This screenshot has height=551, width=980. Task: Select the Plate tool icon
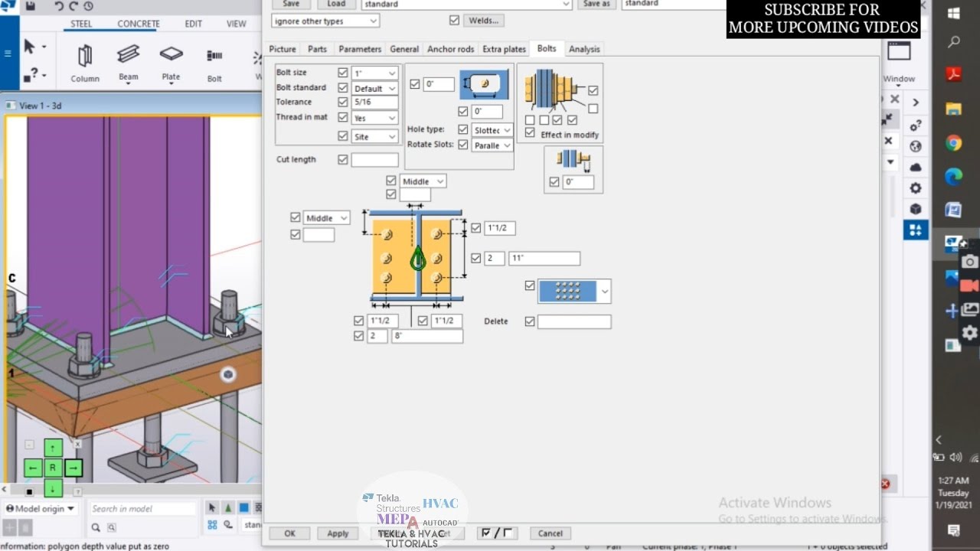(171, 61)
